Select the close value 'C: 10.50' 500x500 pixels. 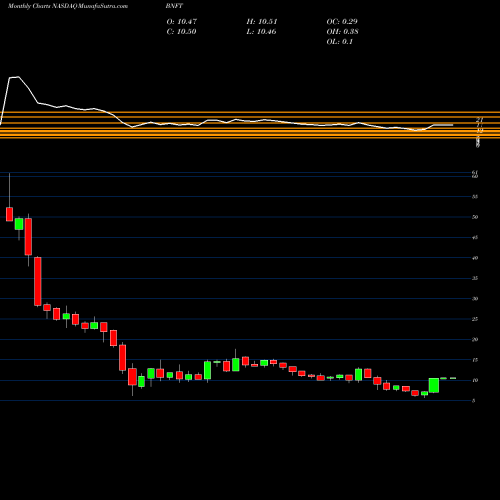click(181, 32)
